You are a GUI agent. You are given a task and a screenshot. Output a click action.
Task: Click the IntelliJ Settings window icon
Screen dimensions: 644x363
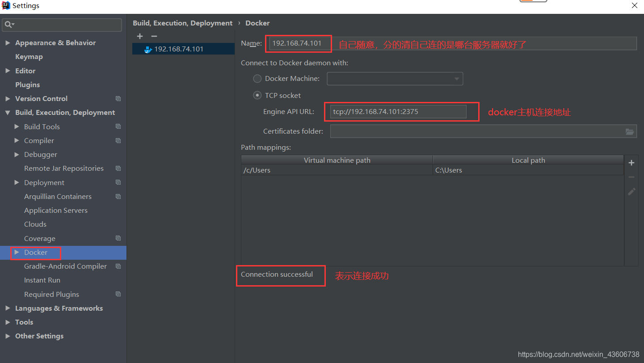pyautogui.click(x=6, y=6)
